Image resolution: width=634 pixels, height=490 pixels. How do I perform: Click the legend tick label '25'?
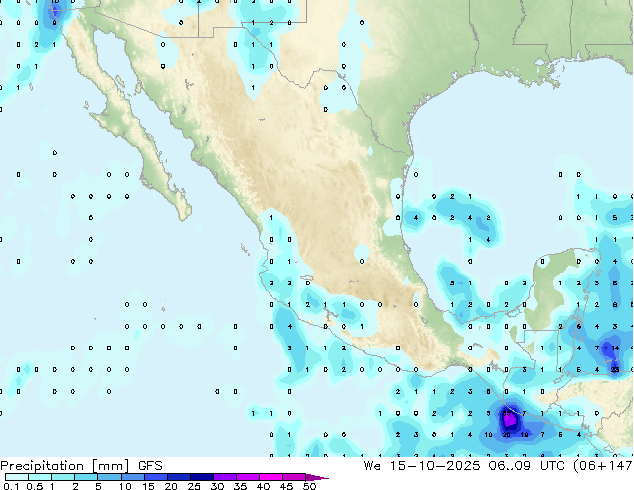click(194, 486)
